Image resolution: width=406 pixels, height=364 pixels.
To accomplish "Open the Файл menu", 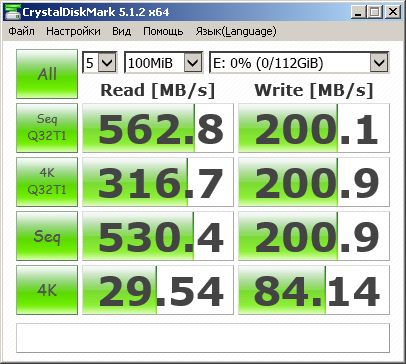I will tap(21, 31).
